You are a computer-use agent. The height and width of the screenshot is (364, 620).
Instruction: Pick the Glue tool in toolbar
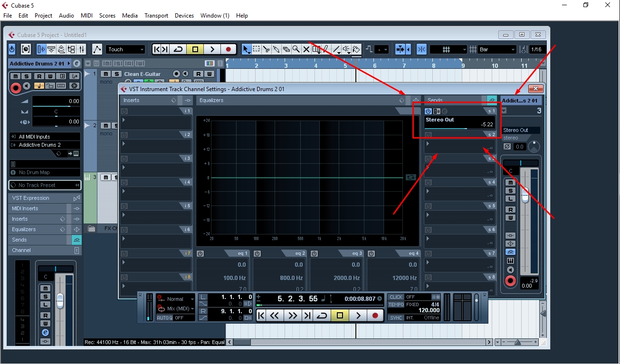click(x=276, y=49)
